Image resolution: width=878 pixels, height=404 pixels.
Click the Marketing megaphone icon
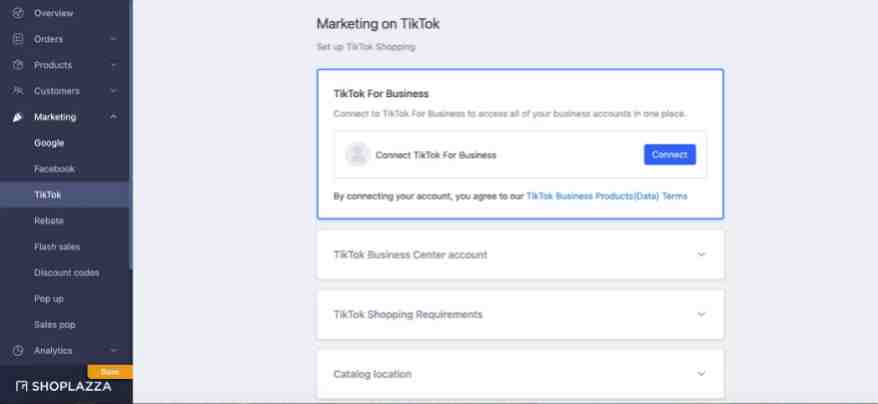tap(18, 117)
